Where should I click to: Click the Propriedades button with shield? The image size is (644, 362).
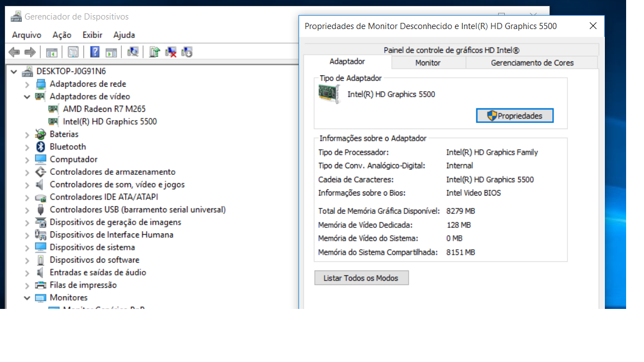(x=515, y=116)
